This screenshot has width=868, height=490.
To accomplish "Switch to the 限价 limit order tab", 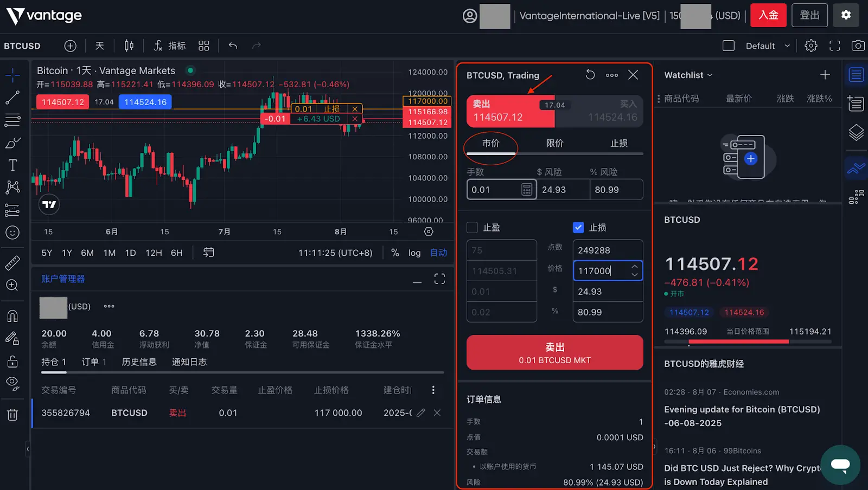I will (554, 143).
